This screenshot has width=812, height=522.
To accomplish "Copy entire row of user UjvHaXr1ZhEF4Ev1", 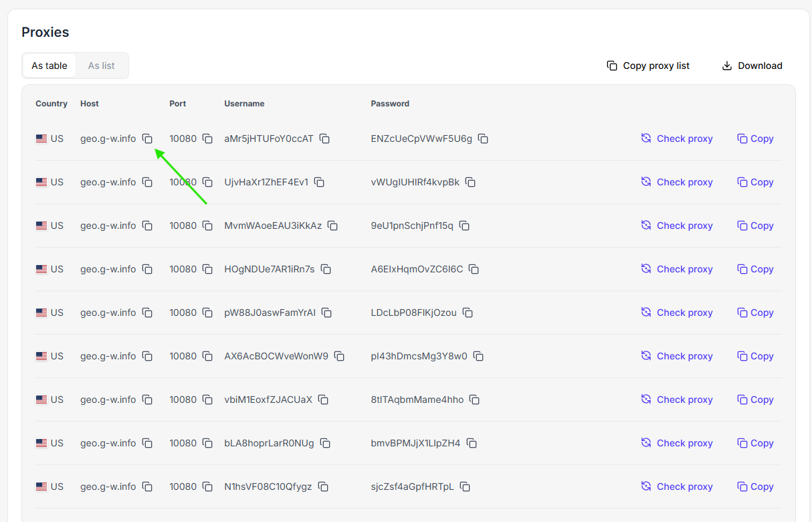I will (755, 182).
